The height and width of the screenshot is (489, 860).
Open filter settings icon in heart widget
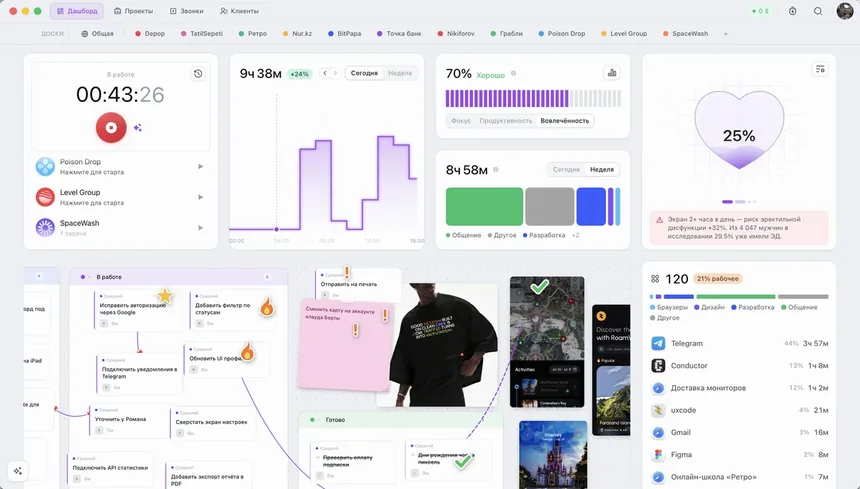[820, 69]
